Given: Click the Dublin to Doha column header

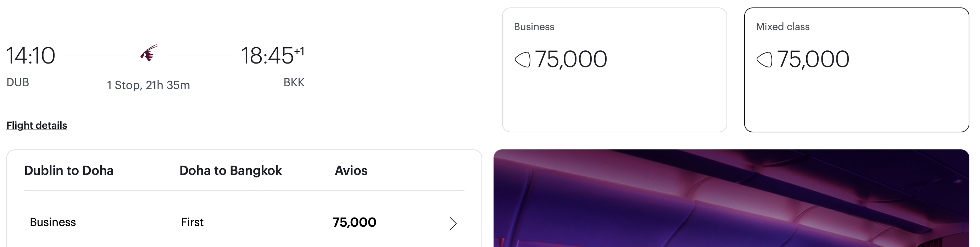Looking at the screenshot, I should [69, 170].
